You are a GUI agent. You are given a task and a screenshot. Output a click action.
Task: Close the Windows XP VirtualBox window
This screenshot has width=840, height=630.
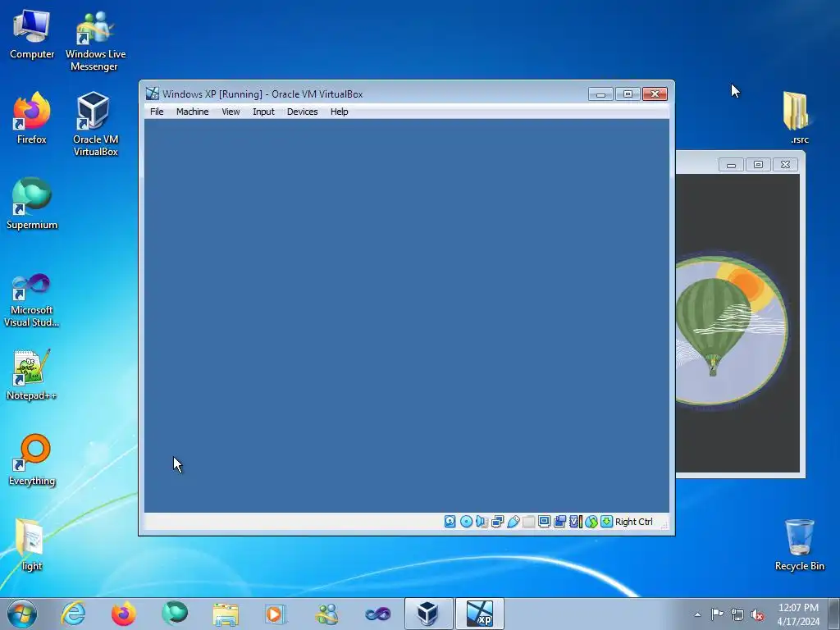pyautogui.click(x=655, y=94)
